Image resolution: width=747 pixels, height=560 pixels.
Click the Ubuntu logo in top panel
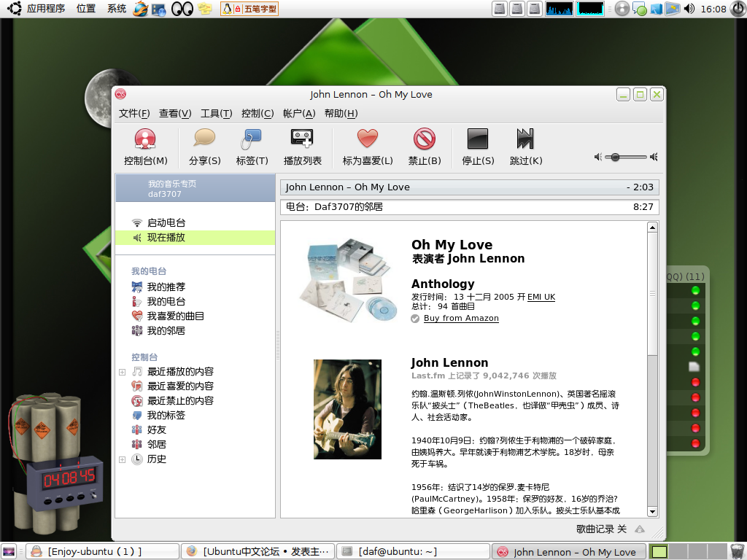(x=15, y=9)
